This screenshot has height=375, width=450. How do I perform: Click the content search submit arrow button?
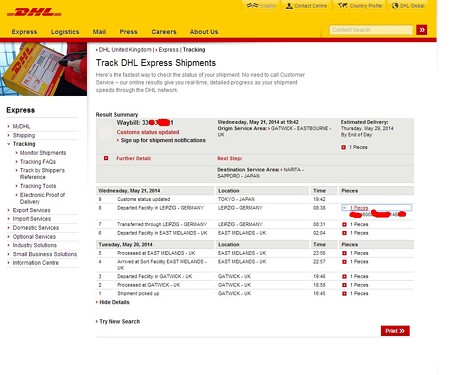(x=422, y=30)
